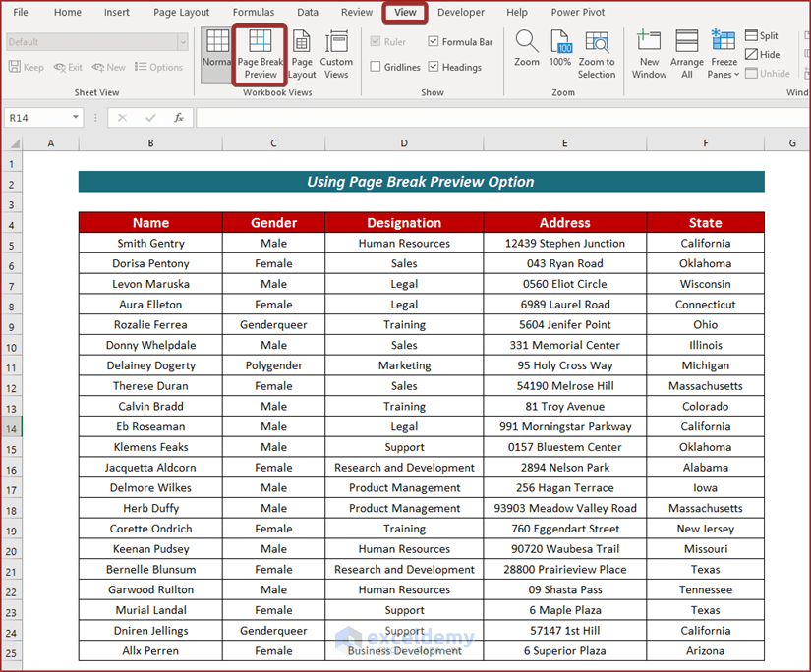Select the Normal workbook view
811x672 pixels.
217,53
